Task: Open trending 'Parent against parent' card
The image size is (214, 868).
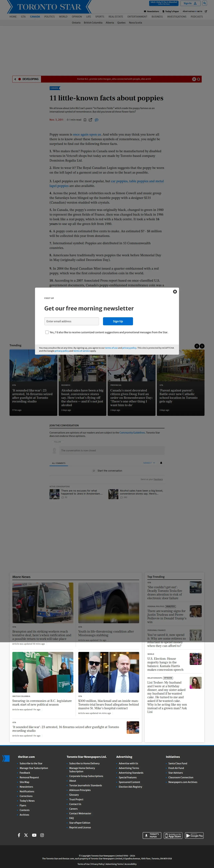Action: click(x=181, y=382)
